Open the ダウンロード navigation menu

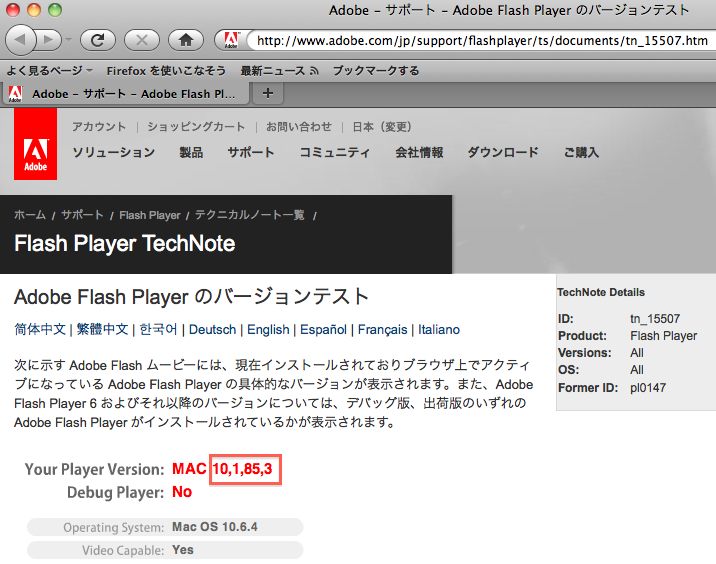pos(503,152)
